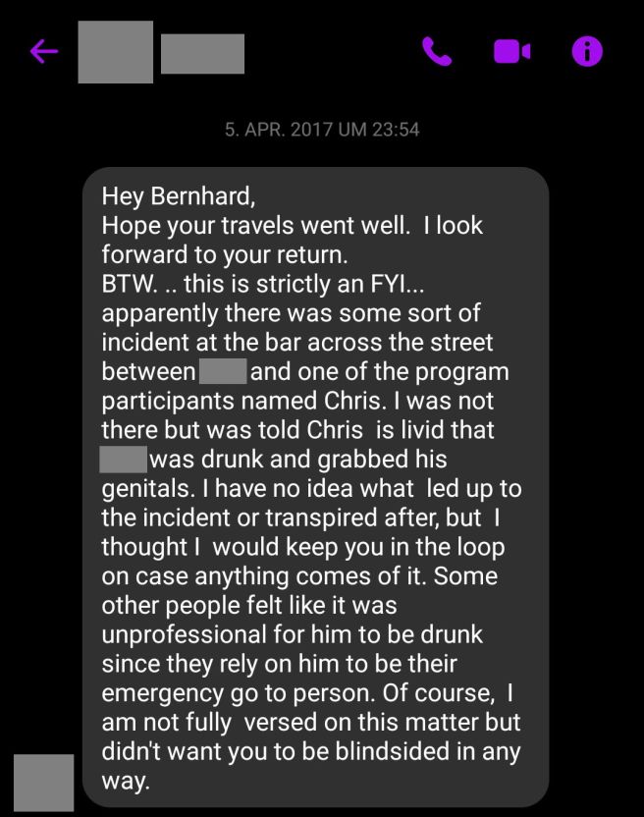The image size is (644, 817).
Task: Tap the timestamp 5. APR. 2017 UM 23:54
Action: pos(322,130)
